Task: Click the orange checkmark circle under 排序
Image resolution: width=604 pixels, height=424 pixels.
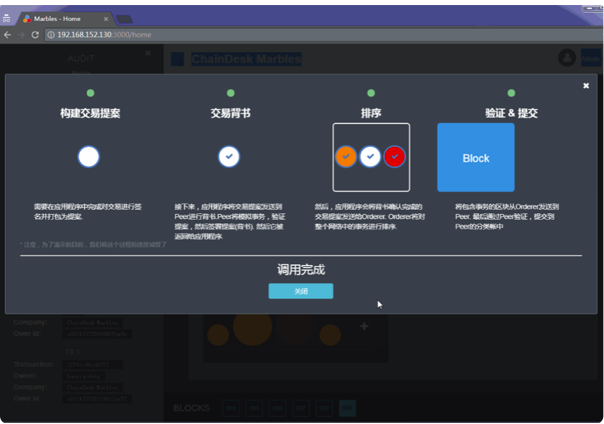Action: [x=345, y=156]
